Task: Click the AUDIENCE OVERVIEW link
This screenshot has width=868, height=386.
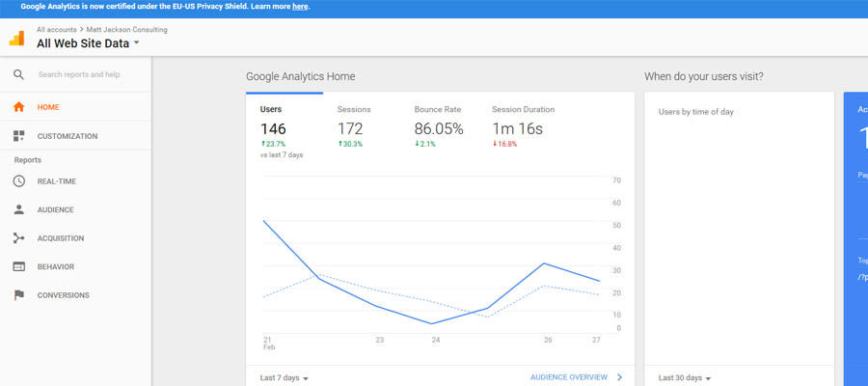Action: pos(568,377)
